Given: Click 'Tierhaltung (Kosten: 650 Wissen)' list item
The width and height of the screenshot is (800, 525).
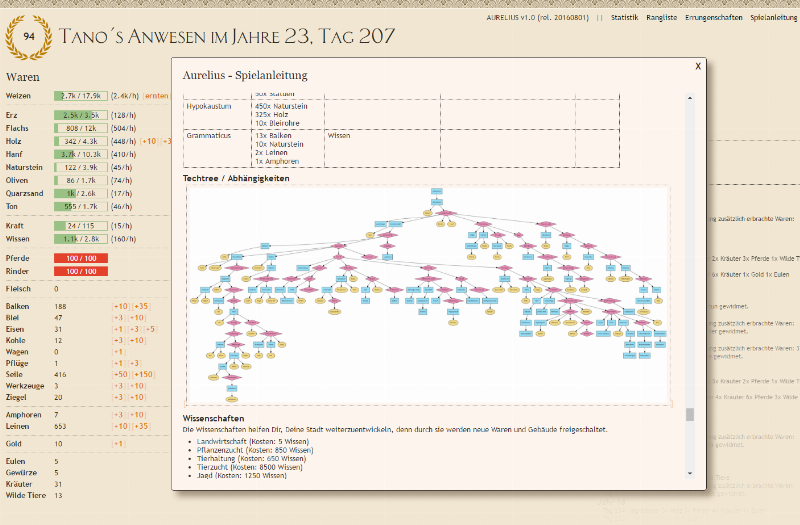Looking at the screenshot, I should point(252,459).
